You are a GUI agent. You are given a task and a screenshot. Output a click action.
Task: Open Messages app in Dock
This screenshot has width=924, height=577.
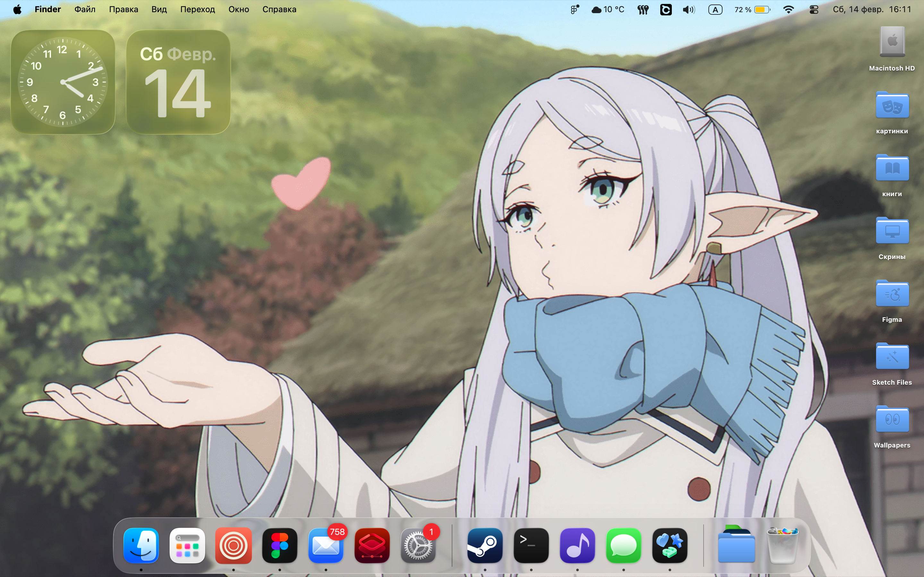coord(623,546)
